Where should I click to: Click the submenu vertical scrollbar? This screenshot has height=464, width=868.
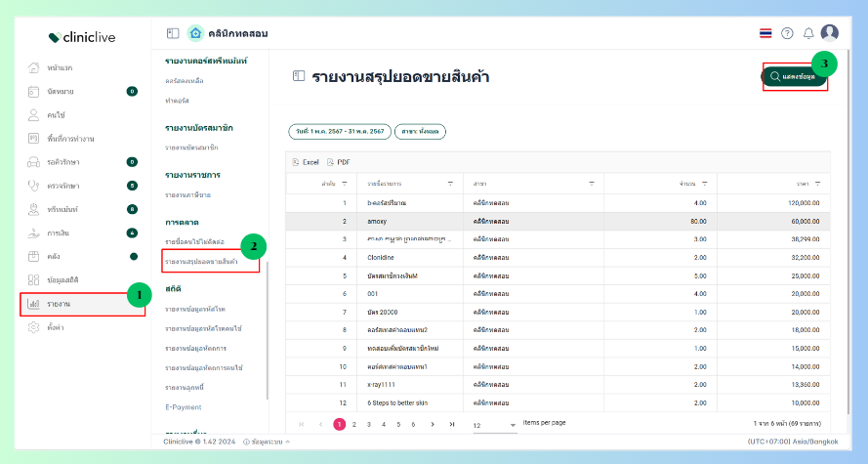(268, 330)
